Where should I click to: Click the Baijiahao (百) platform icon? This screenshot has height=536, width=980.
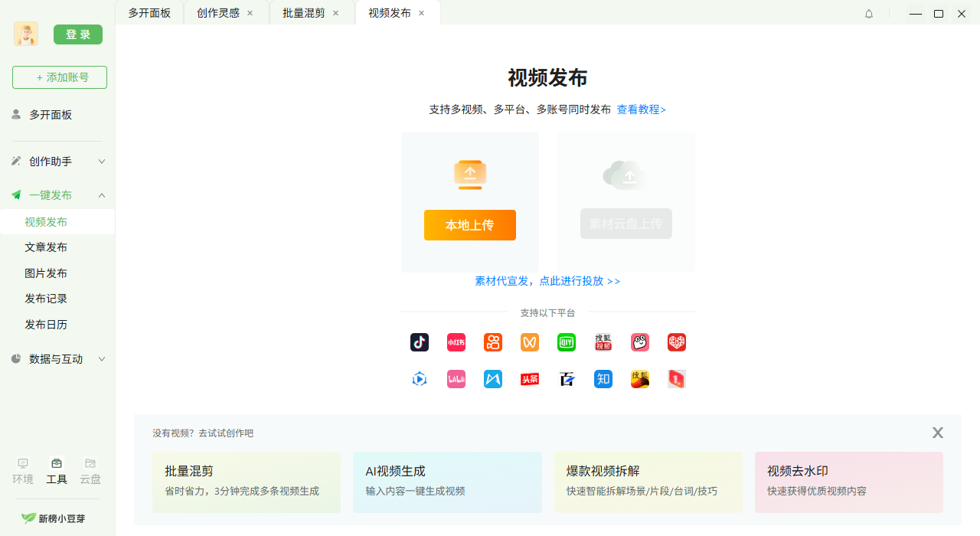pos(567,379)
